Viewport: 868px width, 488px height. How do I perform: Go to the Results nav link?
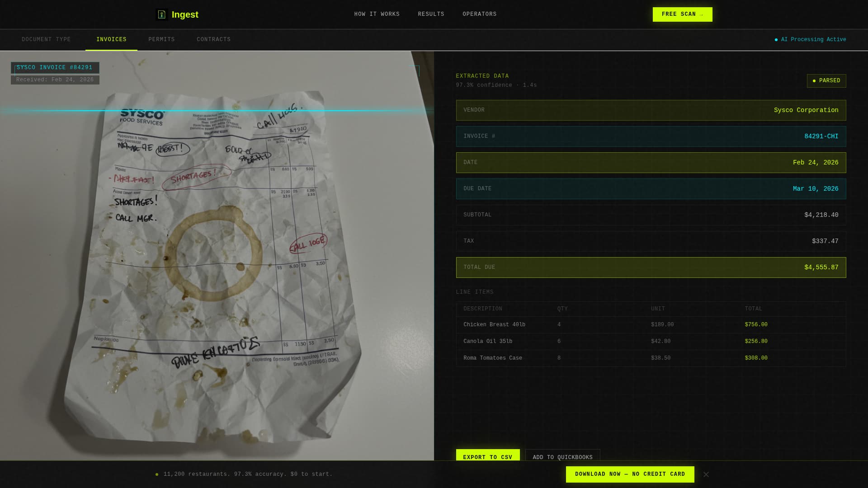click(431, 14)
